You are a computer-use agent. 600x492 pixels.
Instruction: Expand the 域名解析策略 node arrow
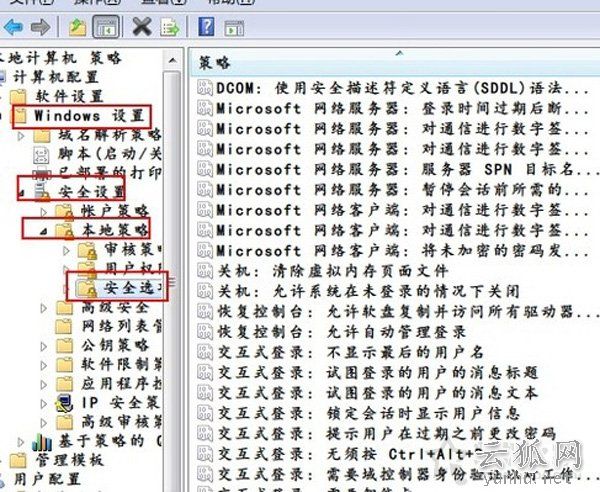point(21,135)
